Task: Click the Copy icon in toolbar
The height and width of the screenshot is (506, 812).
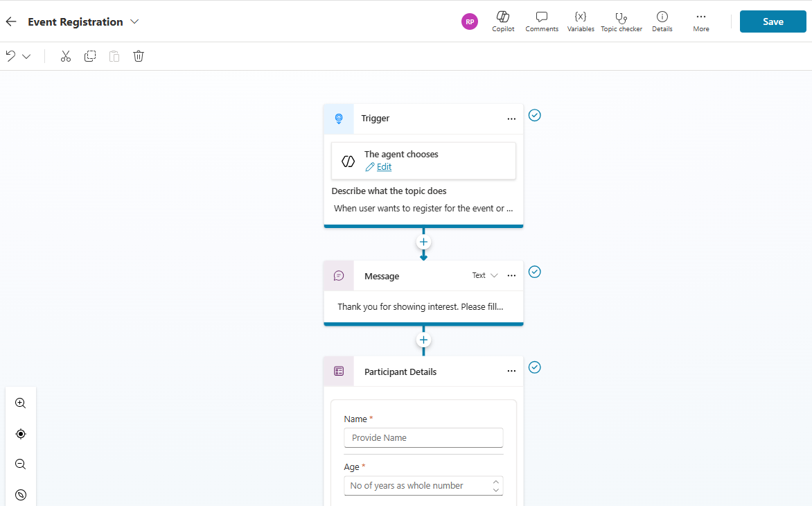Action: coord(90,56)
